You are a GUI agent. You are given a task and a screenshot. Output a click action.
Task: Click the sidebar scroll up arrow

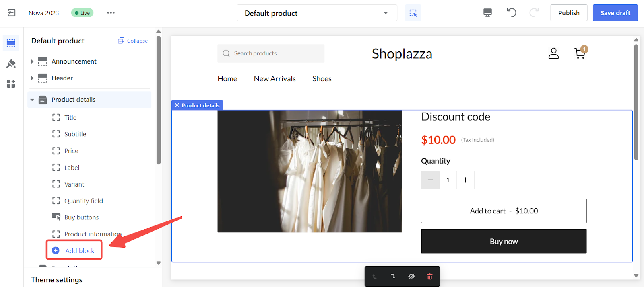(159, 31)
